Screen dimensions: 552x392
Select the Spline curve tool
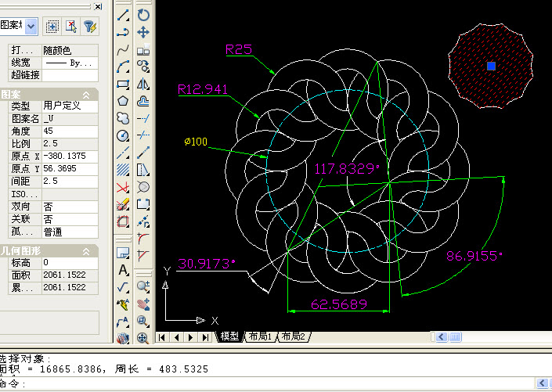pos(123,50)
